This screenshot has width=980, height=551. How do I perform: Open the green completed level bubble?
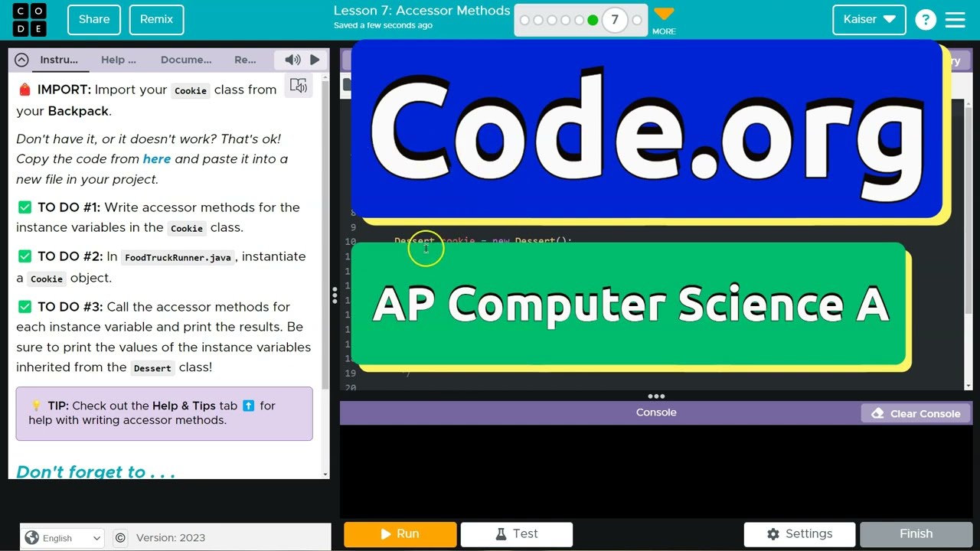point(593,21)
